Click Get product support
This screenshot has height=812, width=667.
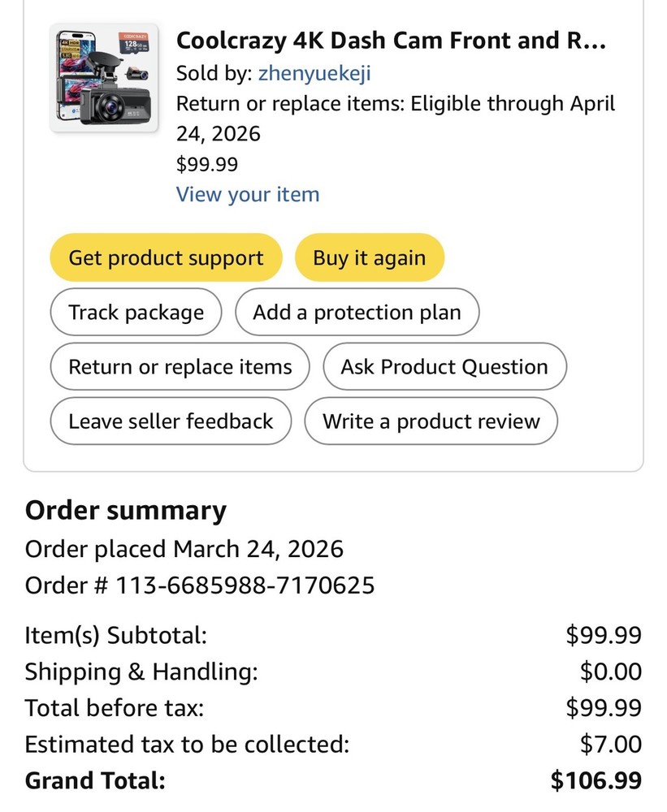coord(166,257)
